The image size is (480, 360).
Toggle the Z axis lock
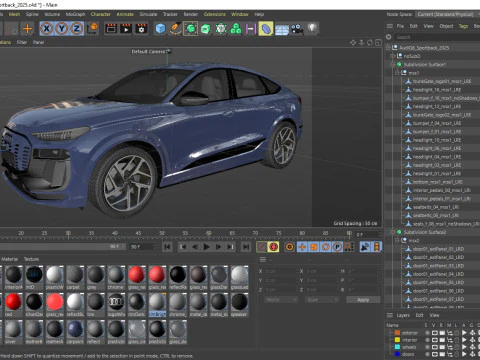click(x=77, y=29)
